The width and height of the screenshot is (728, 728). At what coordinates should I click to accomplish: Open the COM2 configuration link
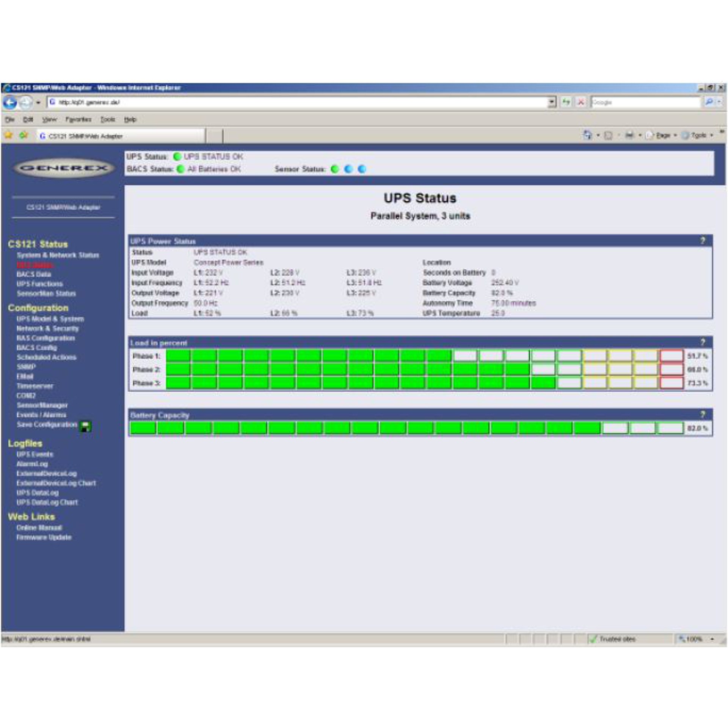pyautogui.click(x=26, y=395)
